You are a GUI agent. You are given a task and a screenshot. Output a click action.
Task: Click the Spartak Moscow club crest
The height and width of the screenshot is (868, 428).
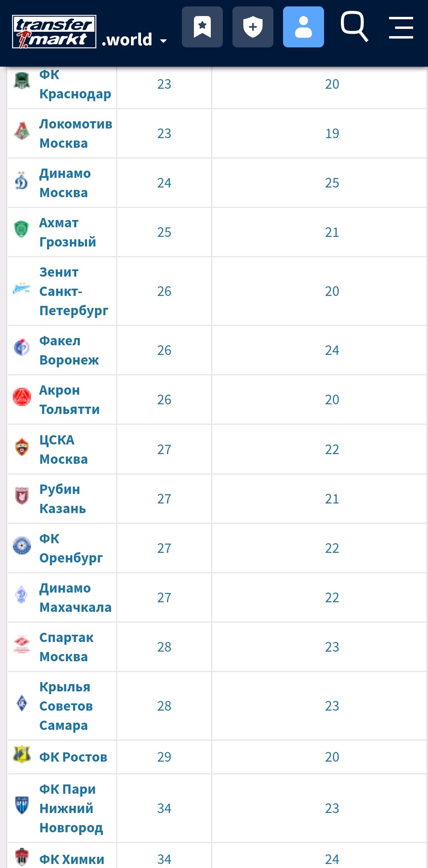click(22, 644)
